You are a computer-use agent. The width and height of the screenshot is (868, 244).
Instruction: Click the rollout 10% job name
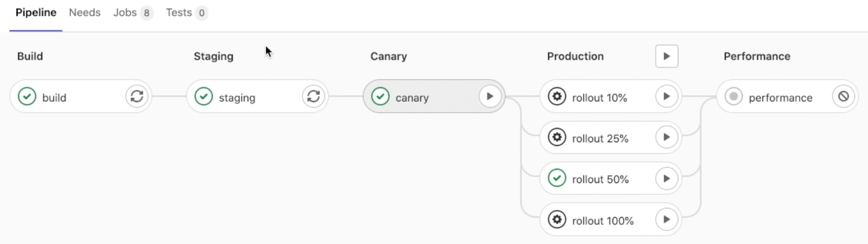click(599, 98)
